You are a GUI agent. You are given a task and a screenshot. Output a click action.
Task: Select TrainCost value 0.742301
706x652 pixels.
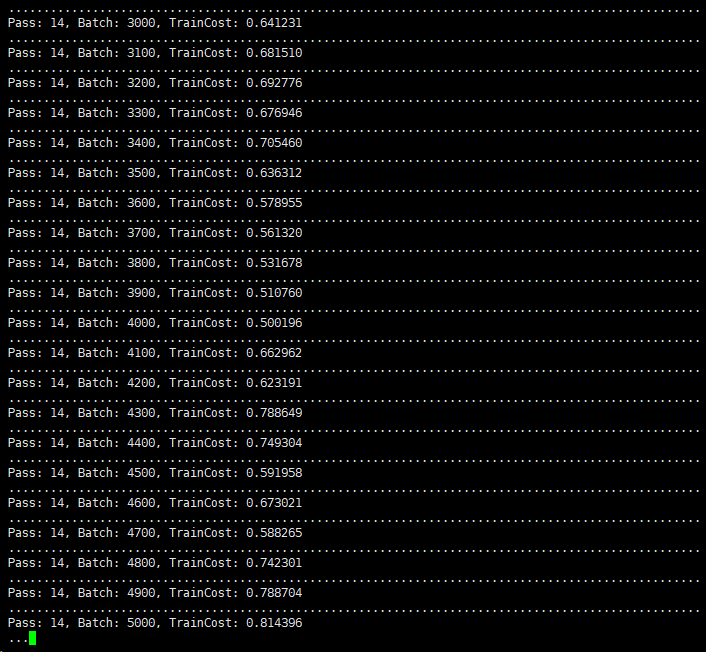point(274,563)
